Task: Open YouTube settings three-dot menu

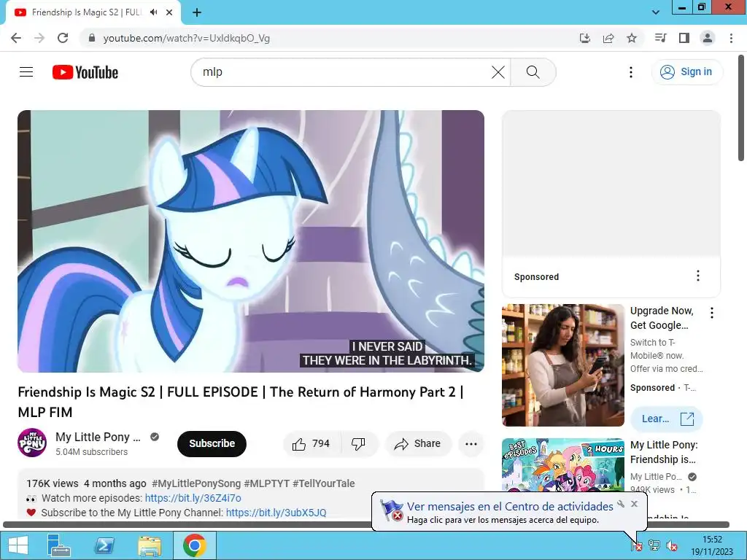Action: pos(631,72)
